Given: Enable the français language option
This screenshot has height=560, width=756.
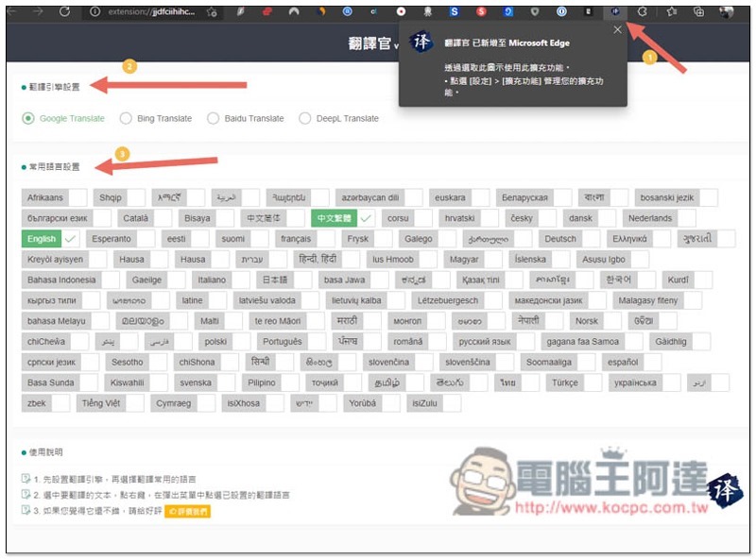Looking at the screenshot, I should point(327,239).
